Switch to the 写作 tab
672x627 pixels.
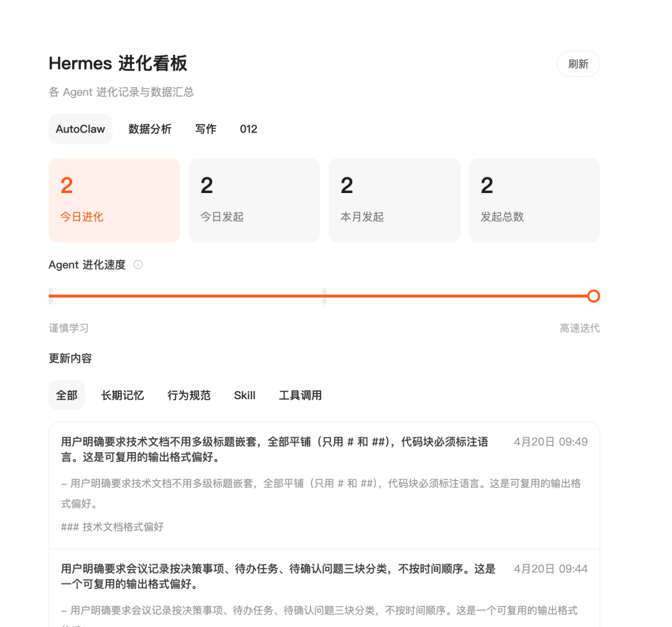tap(205, 129)
